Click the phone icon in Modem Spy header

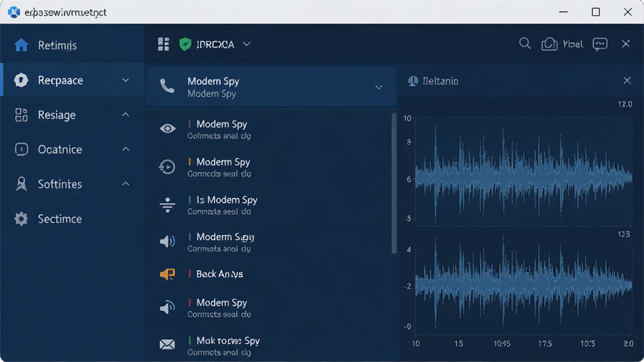pos(167,86)
